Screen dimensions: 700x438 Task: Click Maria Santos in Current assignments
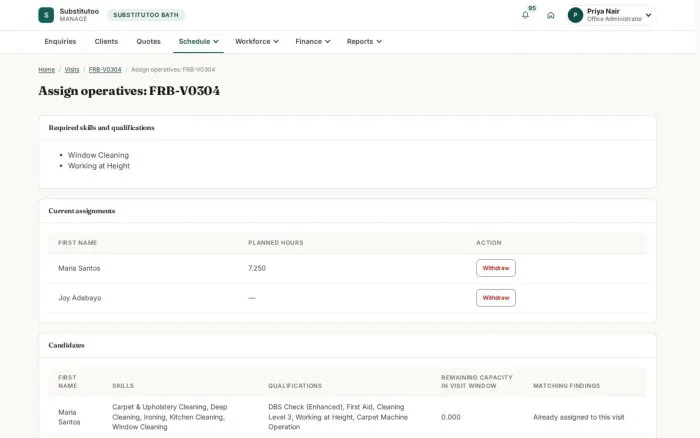pyautogui.click(x=79, y=268)
